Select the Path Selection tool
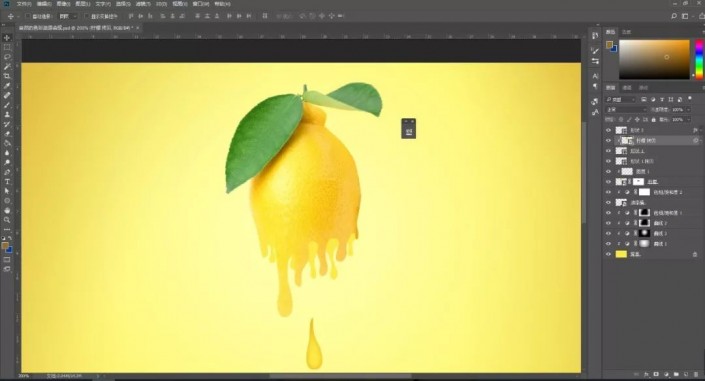The width and height of the screenshot is (705, 381). tap(7, 191)
